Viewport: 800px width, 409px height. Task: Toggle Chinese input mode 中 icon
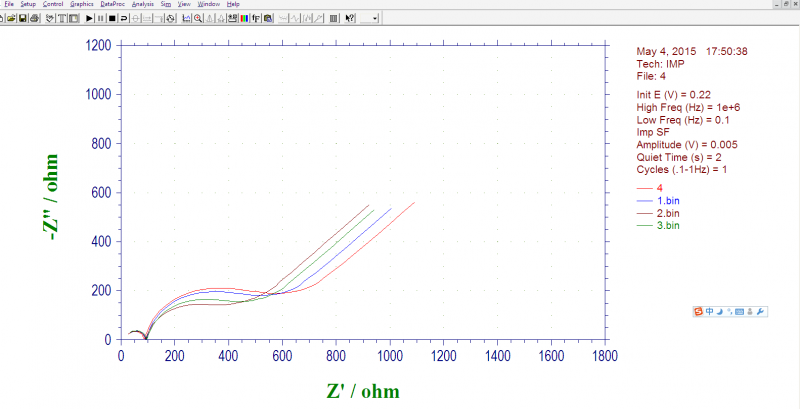tap(710, 312)
